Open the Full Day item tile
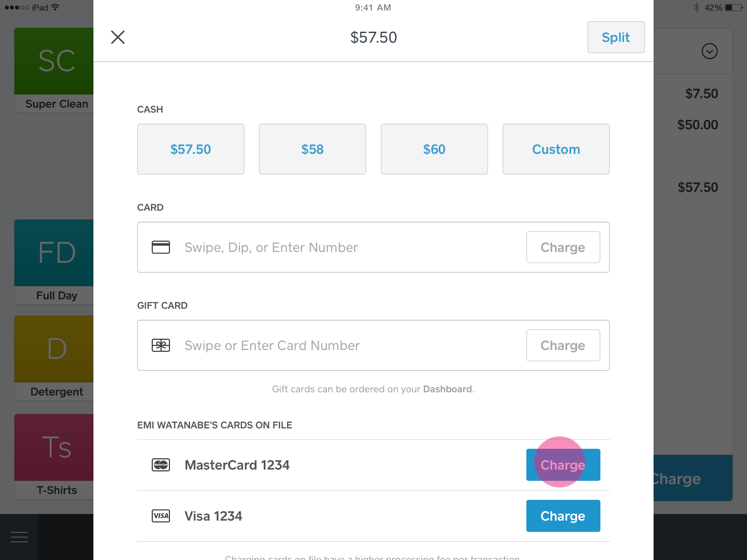 pyautogui.click(x=54, y=252)
